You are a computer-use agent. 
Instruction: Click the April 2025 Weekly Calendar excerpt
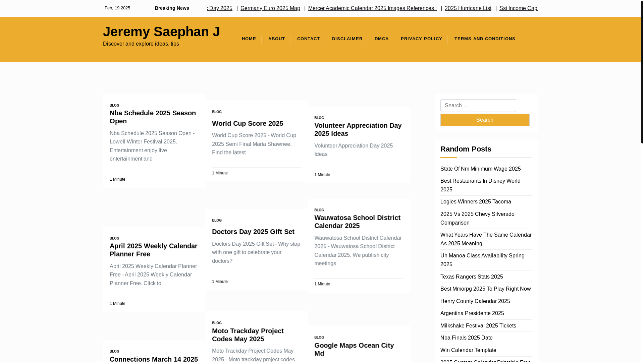click(153, 275)
